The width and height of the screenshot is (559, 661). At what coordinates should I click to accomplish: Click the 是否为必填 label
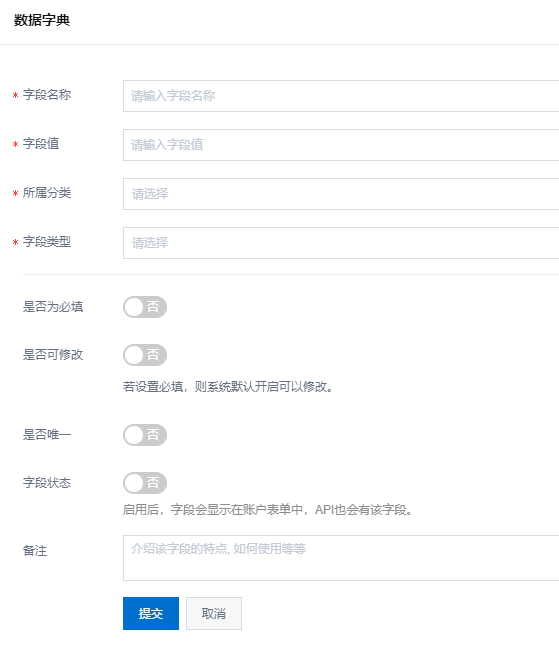[x=53, y=307]
